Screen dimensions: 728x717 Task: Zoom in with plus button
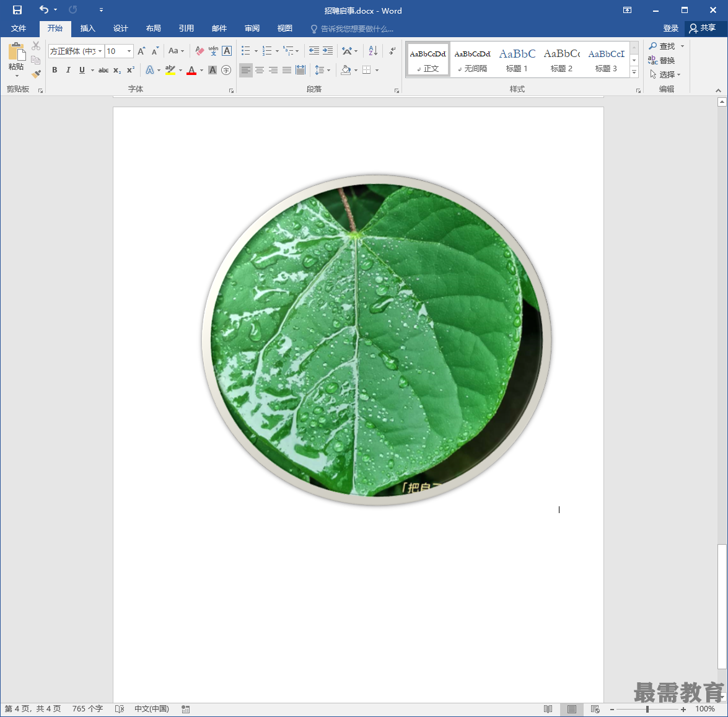pyautogui.click(x=683, y=709)
